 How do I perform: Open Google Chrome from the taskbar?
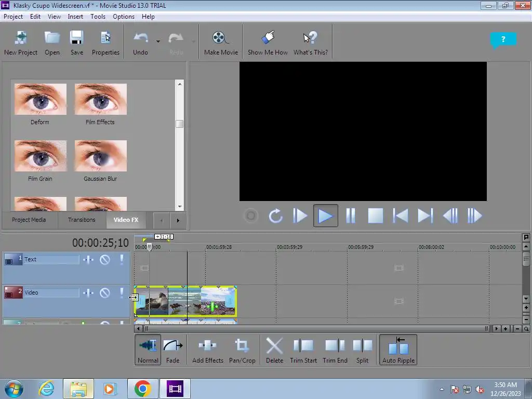point(142,389)
